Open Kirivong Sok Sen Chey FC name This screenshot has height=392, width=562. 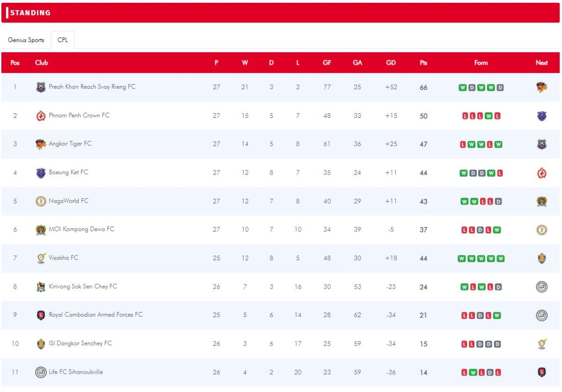pos(83,286)
